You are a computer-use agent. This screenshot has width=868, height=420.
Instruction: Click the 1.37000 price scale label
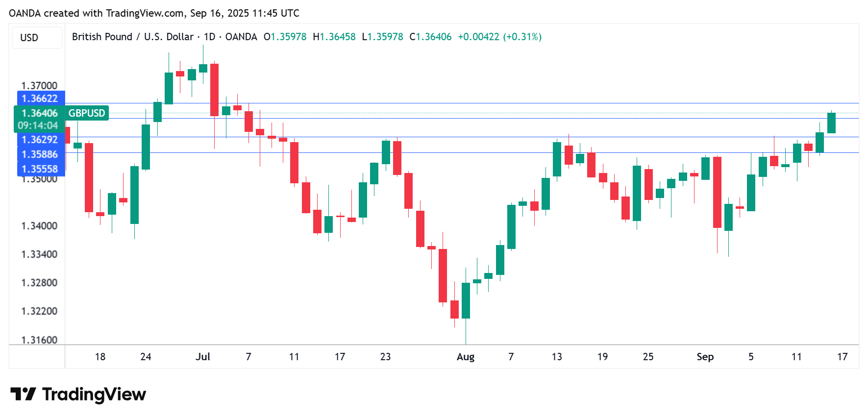(39, 86)
